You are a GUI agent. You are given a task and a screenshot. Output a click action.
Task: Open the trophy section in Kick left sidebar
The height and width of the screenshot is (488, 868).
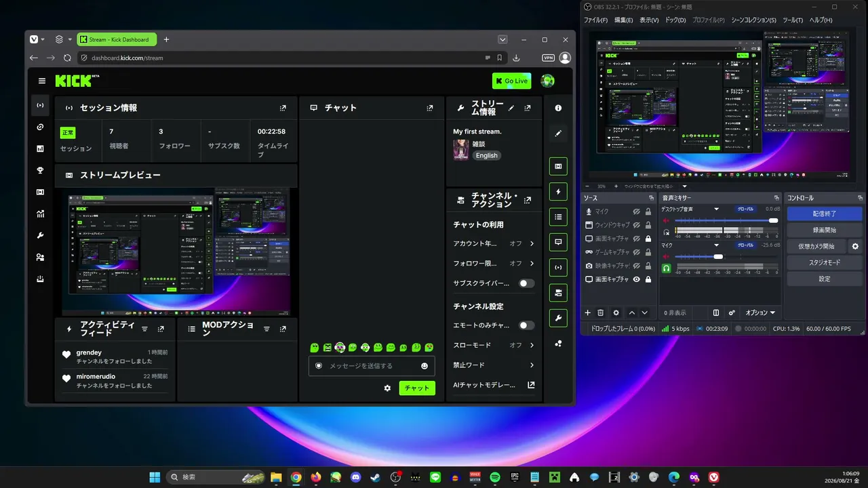click(x=41, y=170)
